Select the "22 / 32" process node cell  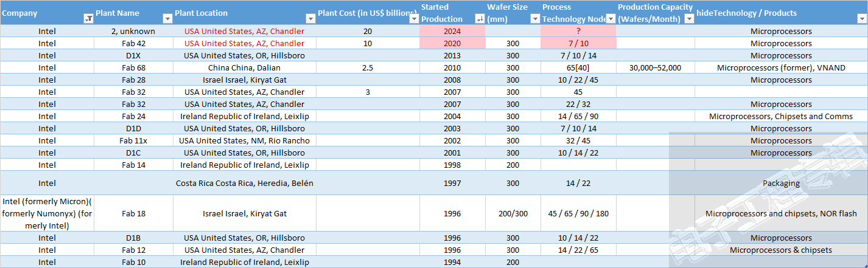(x=578, y=104)
